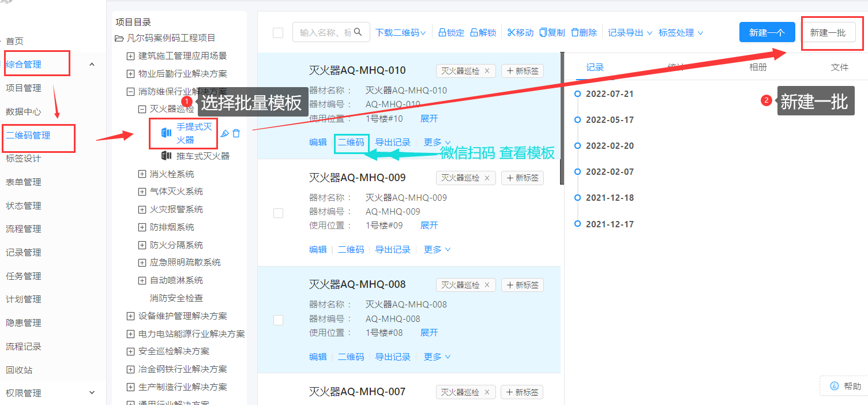Switch to the 相册 tab
The width and height of the screenshot is (868, 405).
point(758,67)
